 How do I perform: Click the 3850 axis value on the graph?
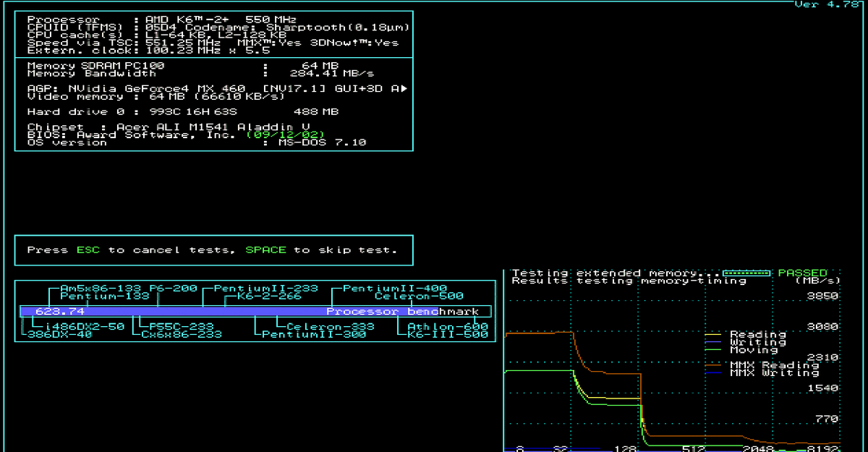pos(823,296)
